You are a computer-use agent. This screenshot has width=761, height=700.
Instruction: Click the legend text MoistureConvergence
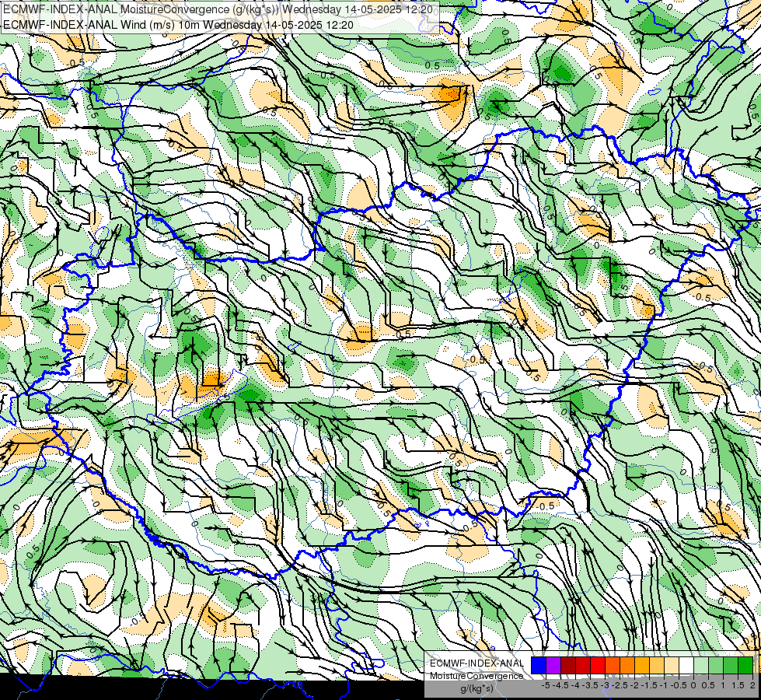[x=476, y=676]
